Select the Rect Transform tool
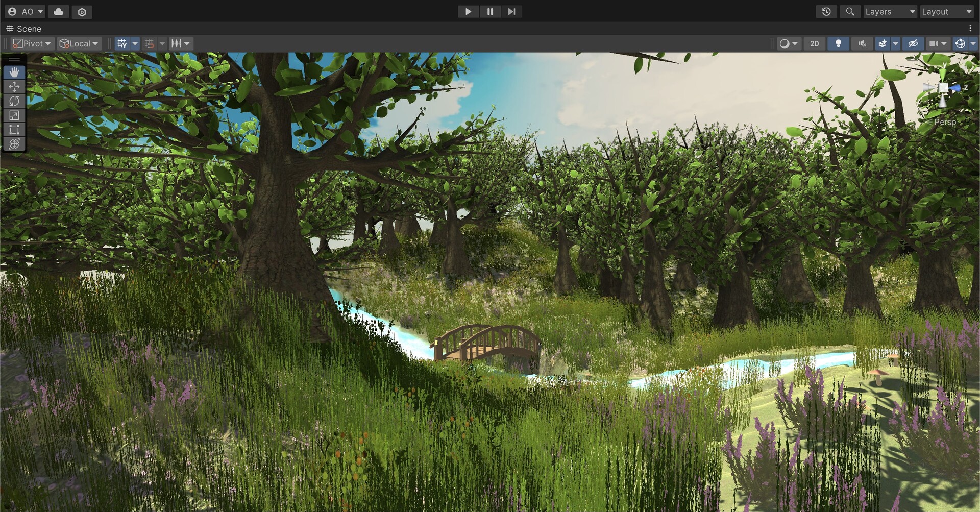Screen dimensions: 980x512 [x=14, y=129]
